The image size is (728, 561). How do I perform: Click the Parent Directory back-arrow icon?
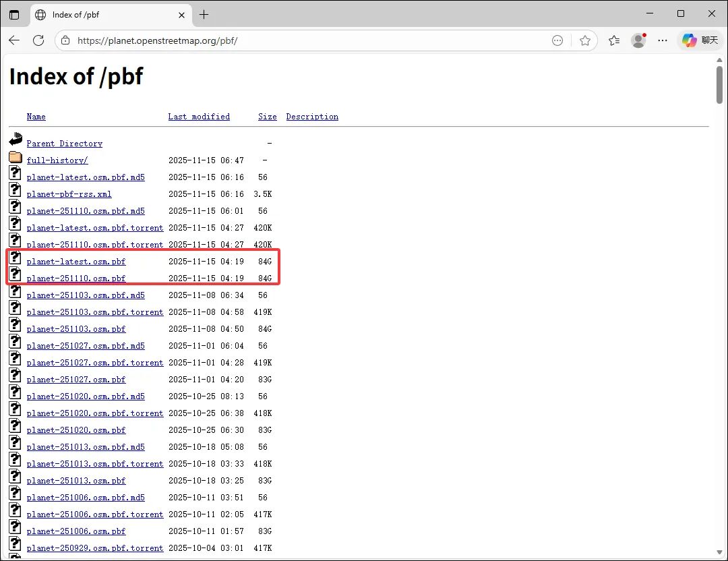16,139
